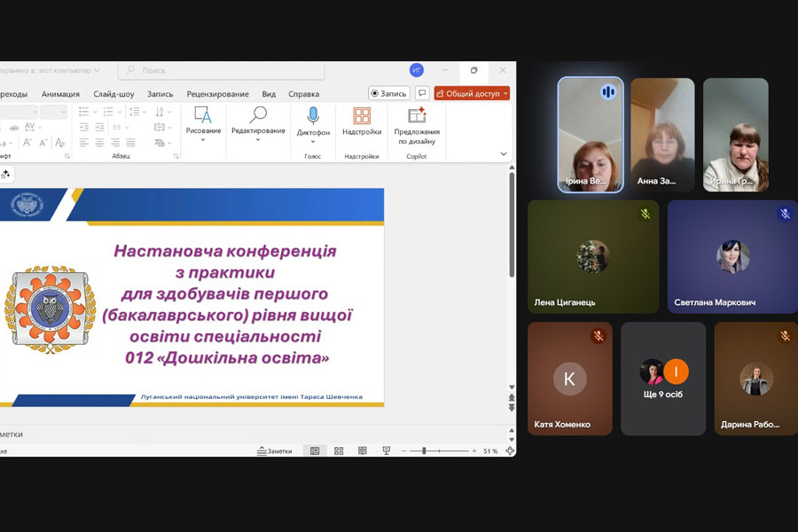Fit slide to current window icon

click(509, 451)
